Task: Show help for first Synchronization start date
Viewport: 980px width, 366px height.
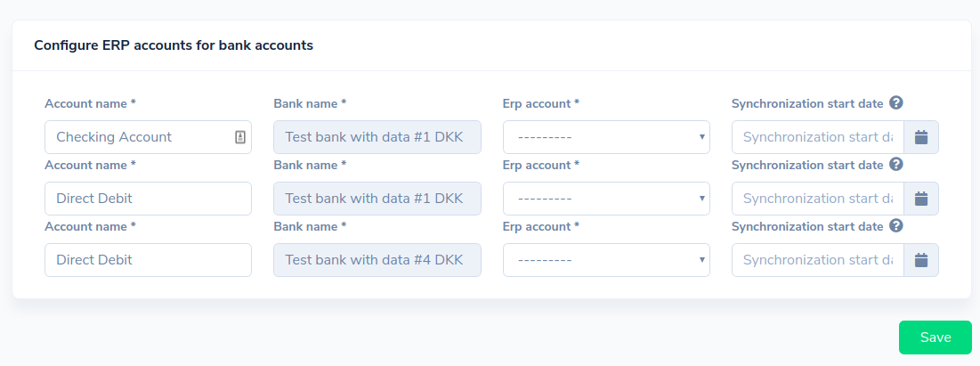Action: click(895, 103)
